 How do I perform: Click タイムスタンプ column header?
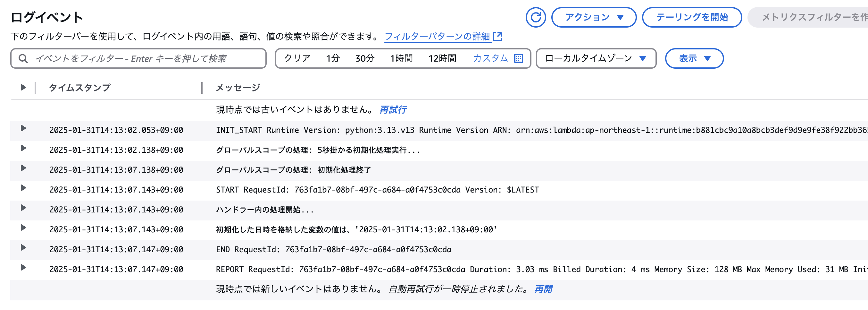(79, 88)
